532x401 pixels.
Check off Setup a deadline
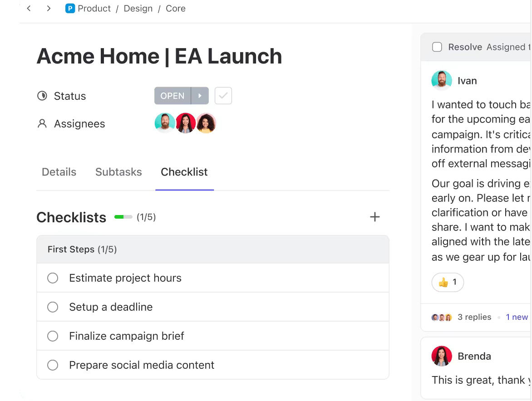tap(53, 307)
